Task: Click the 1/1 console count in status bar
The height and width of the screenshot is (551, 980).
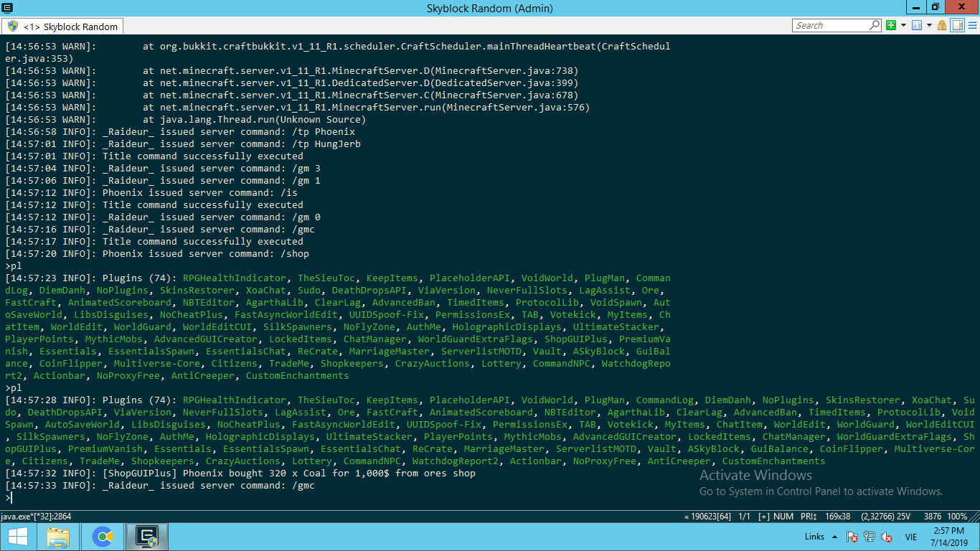Action: point(744,517)
